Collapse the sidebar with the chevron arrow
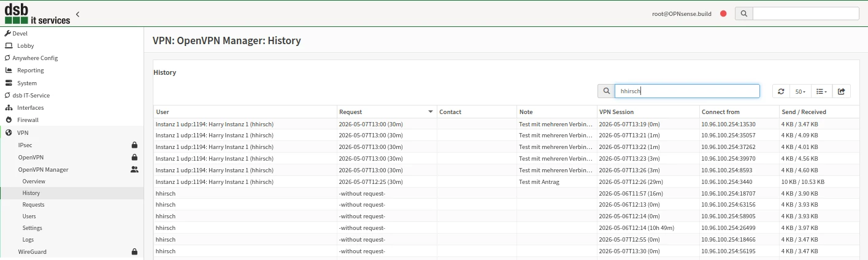 (x=78, y=13)
